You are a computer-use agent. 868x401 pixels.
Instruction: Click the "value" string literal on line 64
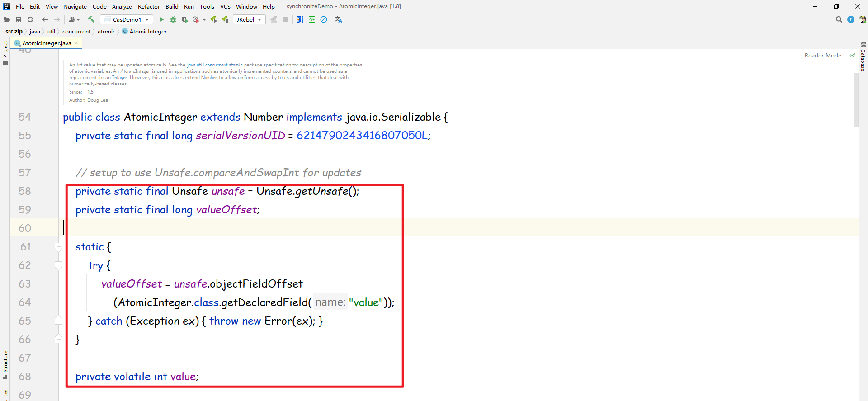(366, 302)
